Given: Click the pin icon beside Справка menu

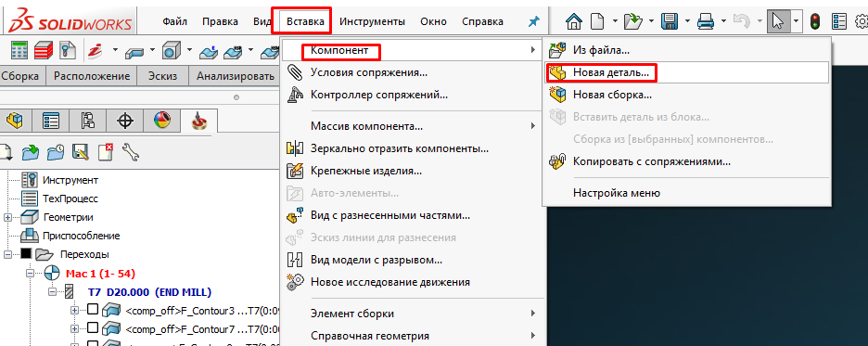Looking at the screenshot, I should [533, 21].
